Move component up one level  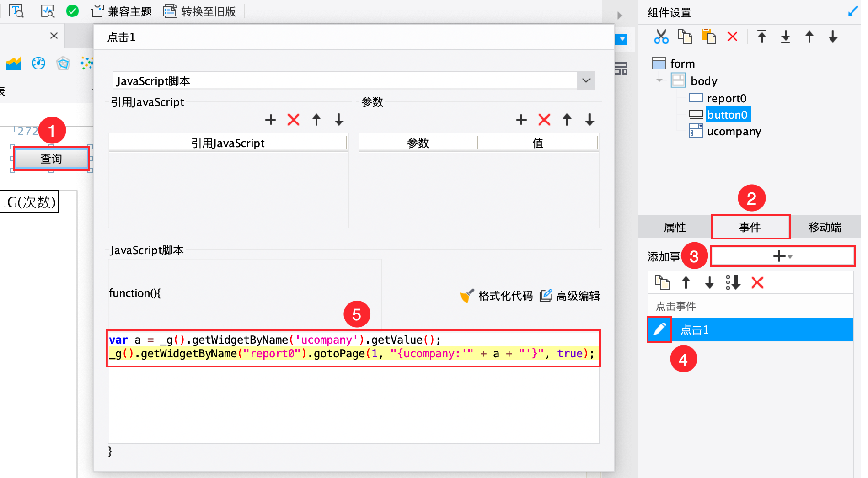(809, 37)
